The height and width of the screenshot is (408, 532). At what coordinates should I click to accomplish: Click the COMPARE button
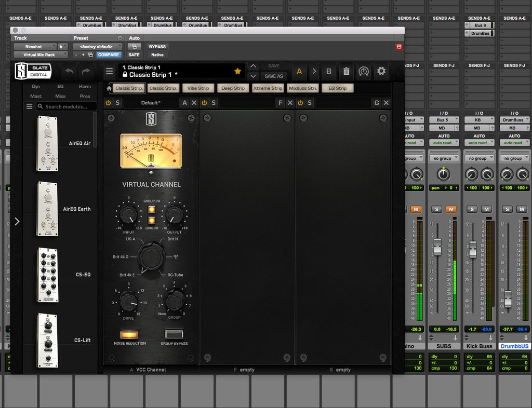[108, 55]
